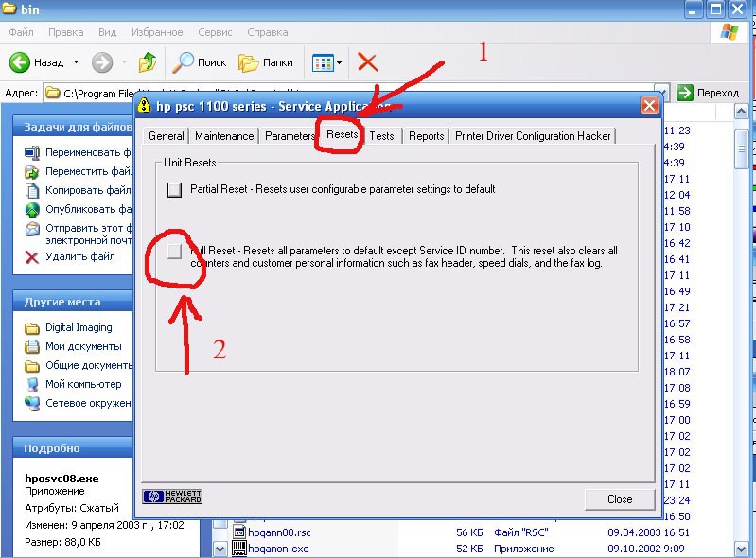Viewport: 756px width, 558px height.
Task: Click the green Back arrow icon
Action: pyautogui.click(x=19, y=62)
